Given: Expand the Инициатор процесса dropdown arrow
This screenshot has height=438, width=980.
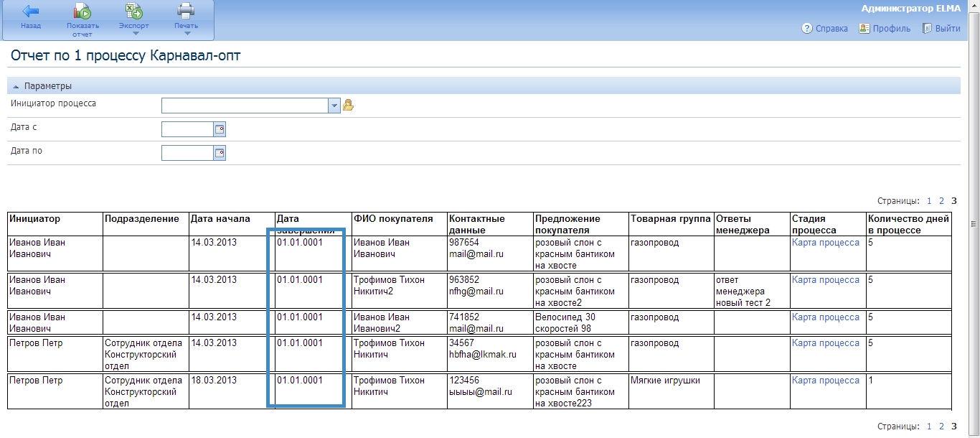Looking at the screenshot, I should pyautogui.click(x=334, y=106).
